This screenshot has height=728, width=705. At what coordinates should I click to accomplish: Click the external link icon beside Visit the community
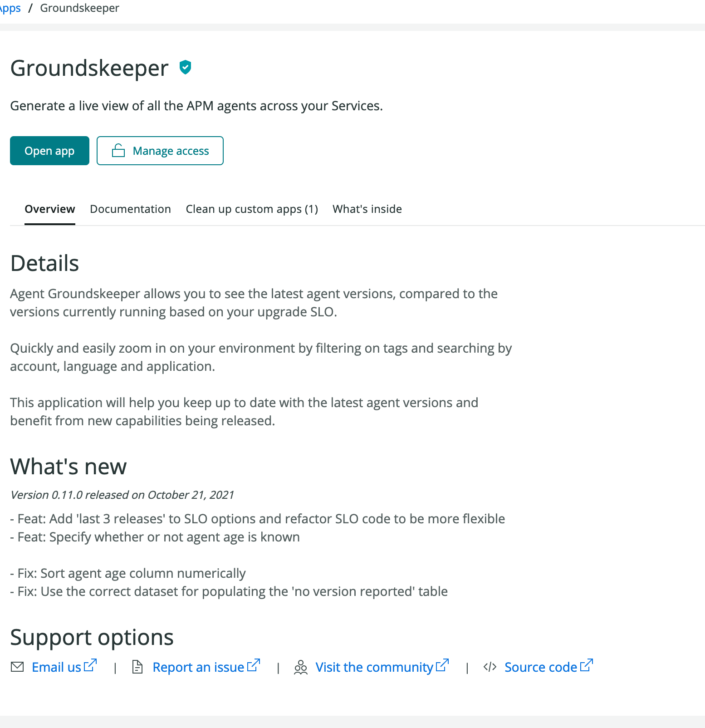click(x=442, y=664)
